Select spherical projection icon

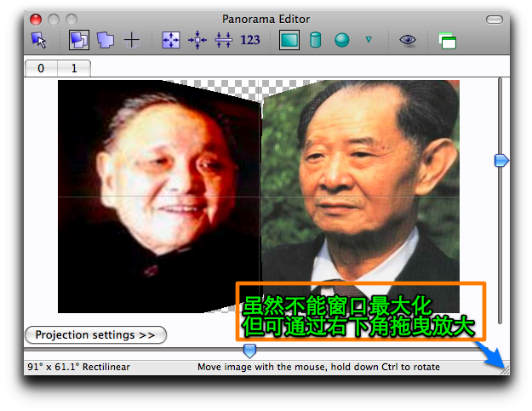(341, 40)
